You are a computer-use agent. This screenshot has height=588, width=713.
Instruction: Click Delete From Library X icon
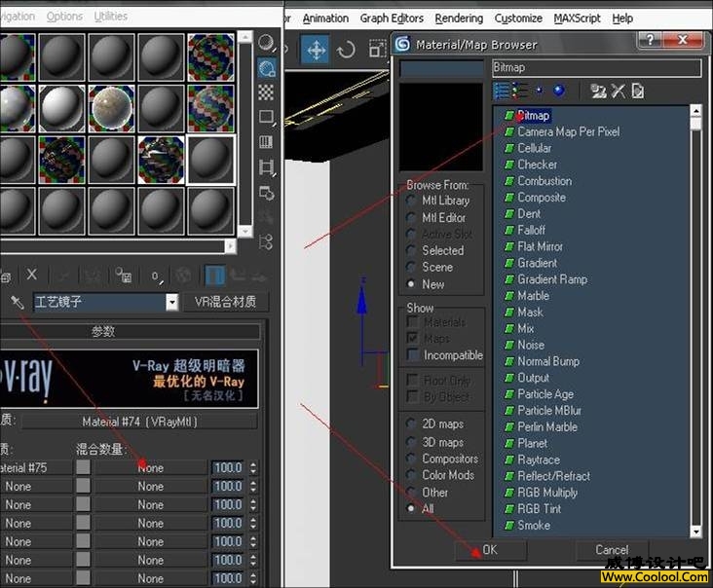point(618,92)
